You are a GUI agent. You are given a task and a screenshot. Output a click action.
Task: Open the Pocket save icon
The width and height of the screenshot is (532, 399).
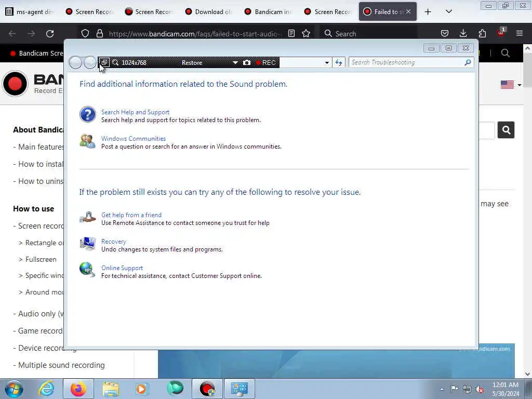445,34
